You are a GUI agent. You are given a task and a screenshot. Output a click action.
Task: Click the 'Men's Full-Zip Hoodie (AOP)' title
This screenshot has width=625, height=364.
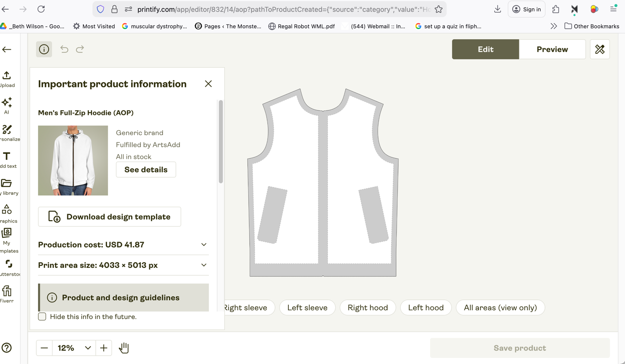click(86, 113)
